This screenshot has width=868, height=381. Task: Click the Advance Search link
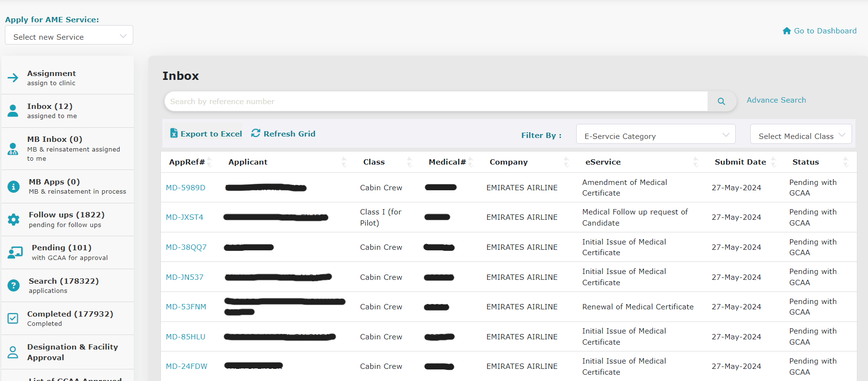coord(776,100)
